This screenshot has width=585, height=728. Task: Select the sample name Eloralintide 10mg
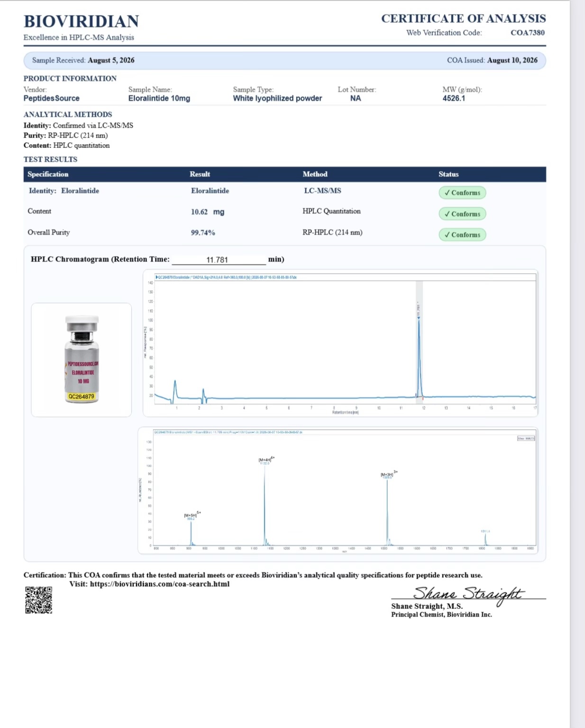click(159, 98)
